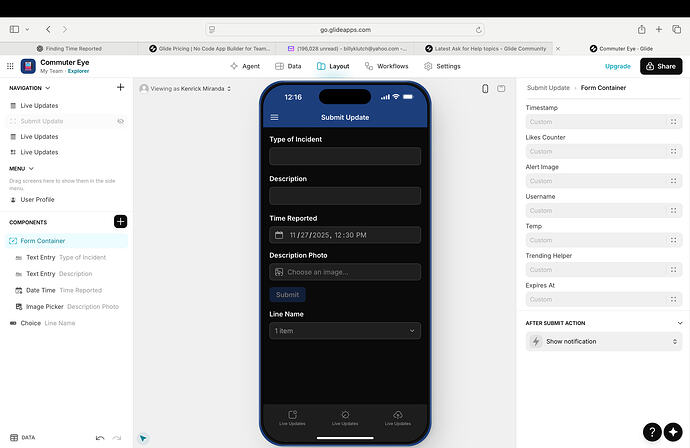The image size is (690, 448).
Task: Open Username column picker icon
Action: (673, 210)
